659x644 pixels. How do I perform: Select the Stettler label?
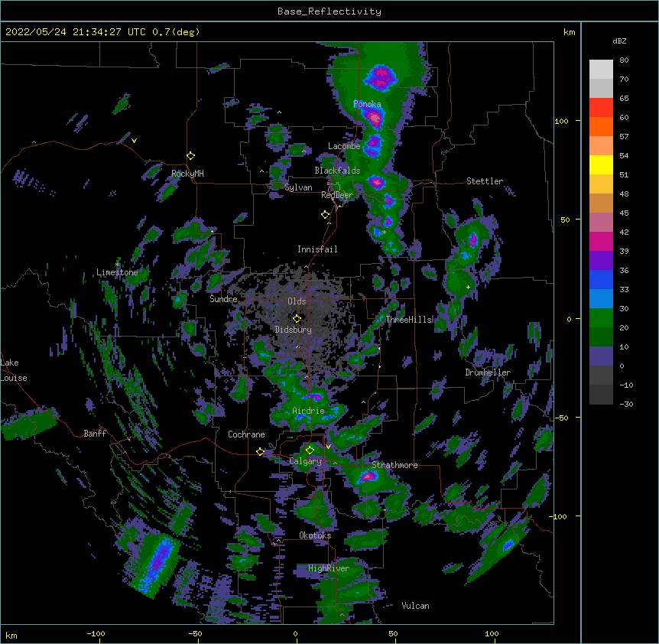tap(485, 181)
